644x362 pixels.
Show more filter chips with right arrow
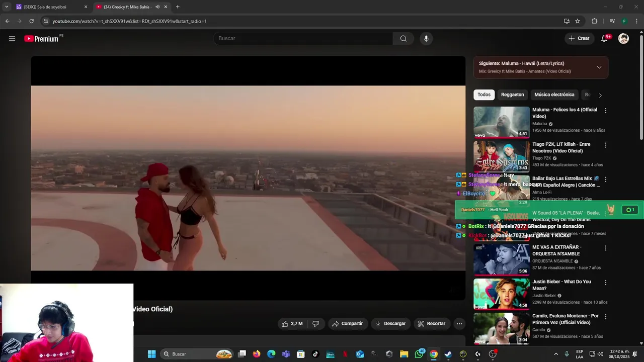pos(600,95)
